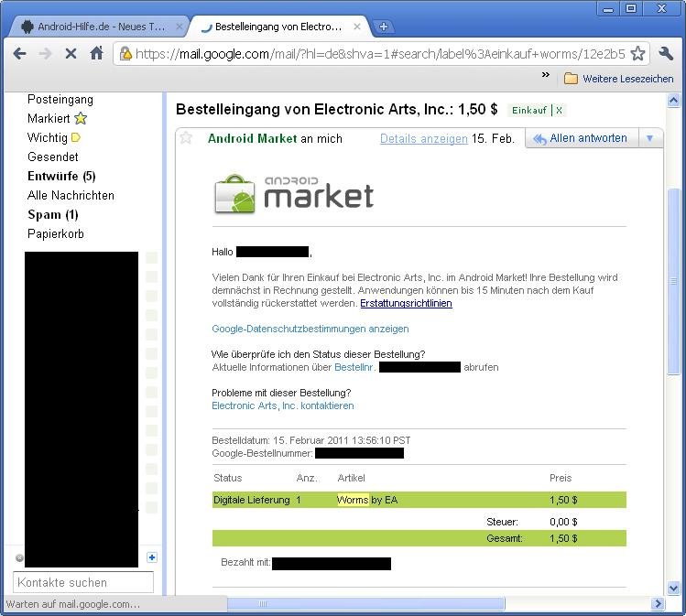Bookmark page with the address bar star
The height and width of the screenshot is (616, 686).
637,54
